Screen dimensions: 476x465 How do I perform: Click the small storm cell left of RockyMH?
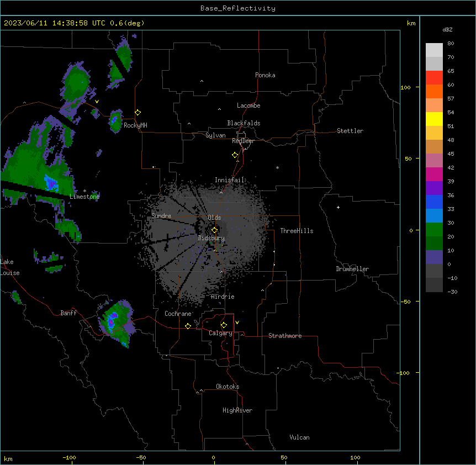click(x=115, y=121)
